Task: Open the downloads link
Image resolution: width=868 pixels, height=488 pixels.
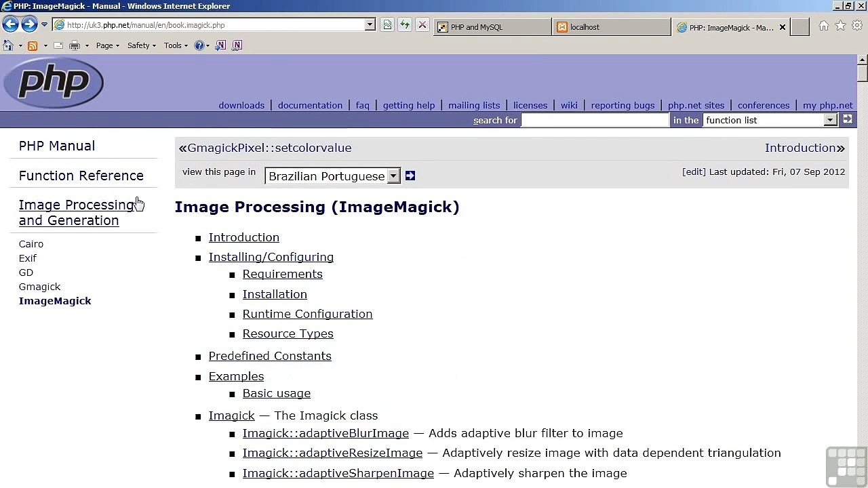Action: coord(241,105)
